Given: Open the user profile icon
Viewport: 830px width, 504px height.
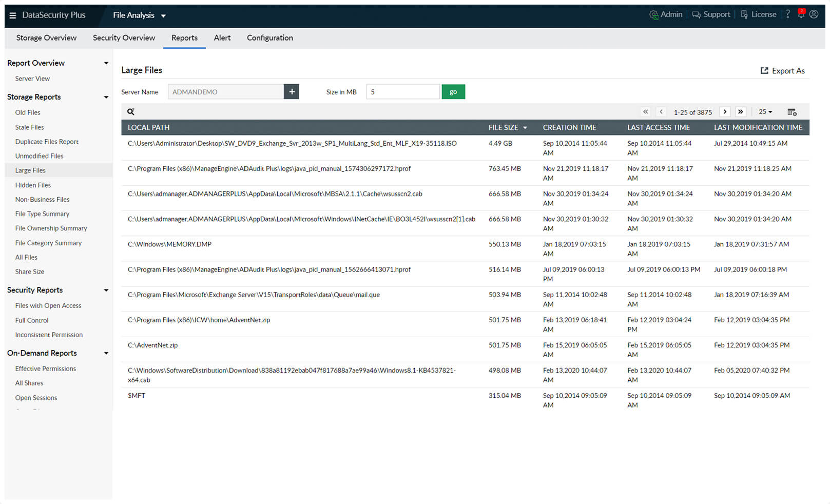Looking at the screenshot, I should (814, 14).
